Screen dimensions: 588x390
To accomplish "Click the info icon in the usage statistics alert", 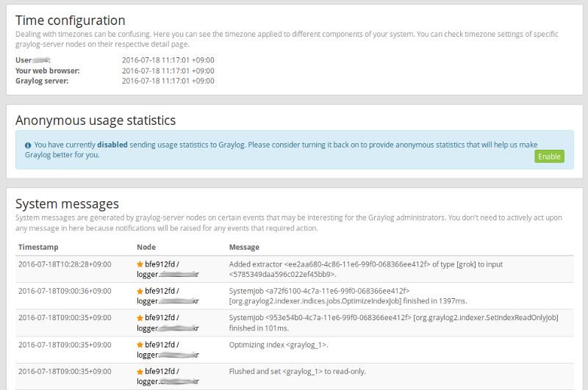I will pos(28,145).
